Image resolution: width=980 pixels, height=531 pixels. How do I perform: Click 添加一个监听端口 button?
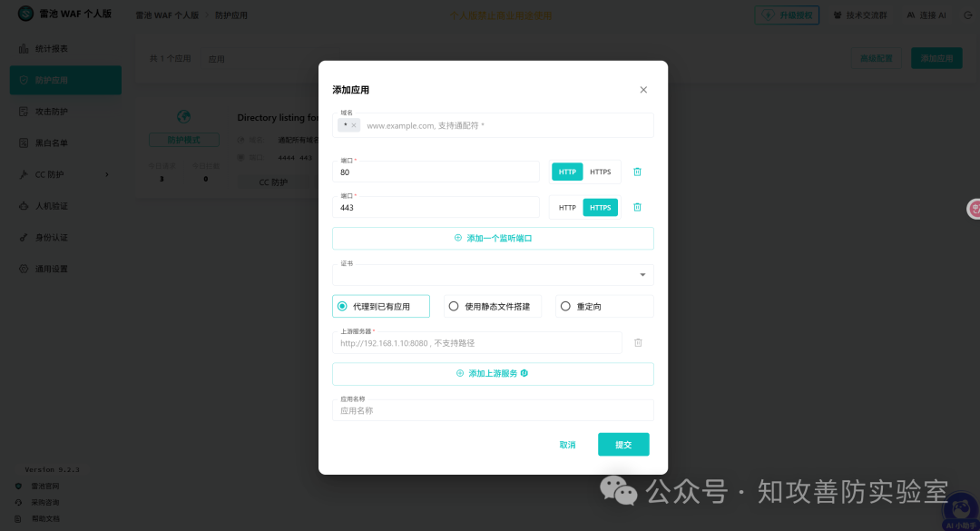click(x=493, y=239)
